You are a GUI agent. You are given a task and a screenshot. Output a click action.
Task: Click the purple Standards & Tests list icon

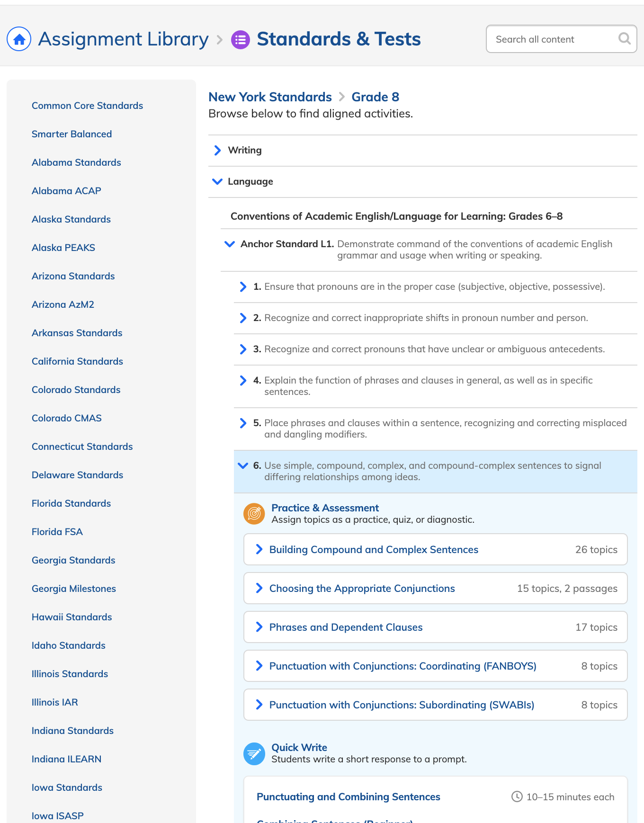241,39
